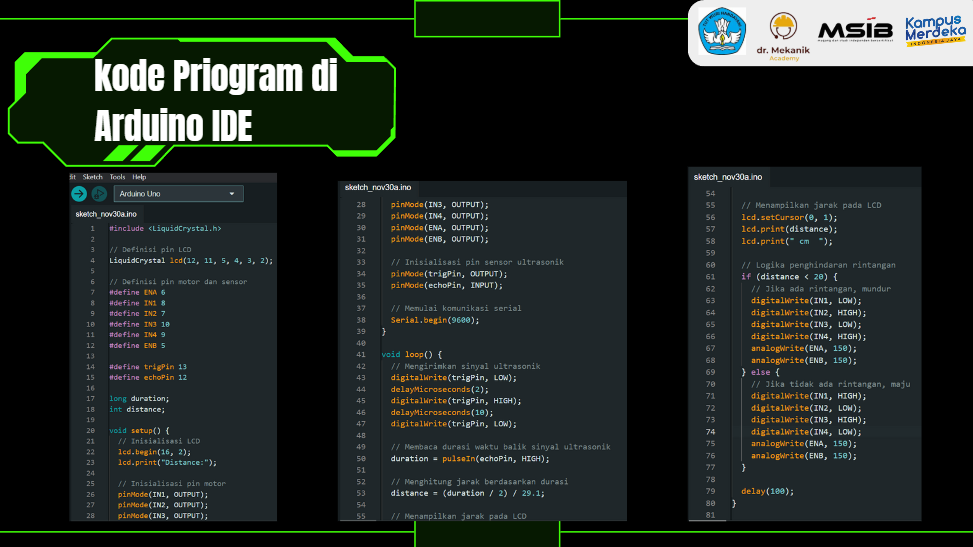The image size is (973, 547).
Task: Click the line '#define trigPin 13'
Action: [148, 367]
